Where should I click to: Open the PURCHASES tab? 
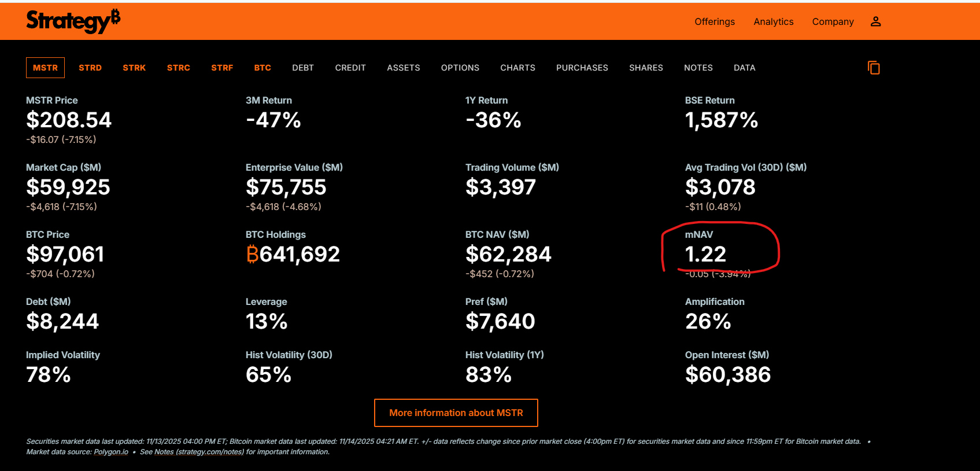pyautogui.click(x=582, y=68)
